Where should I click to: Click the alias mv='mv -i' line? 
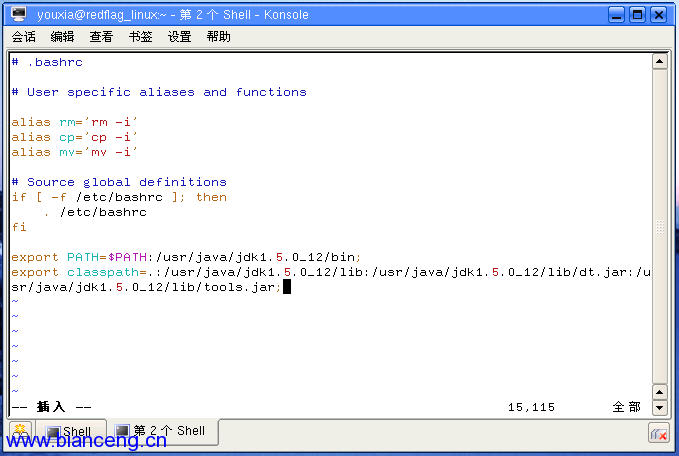point(74,152)
